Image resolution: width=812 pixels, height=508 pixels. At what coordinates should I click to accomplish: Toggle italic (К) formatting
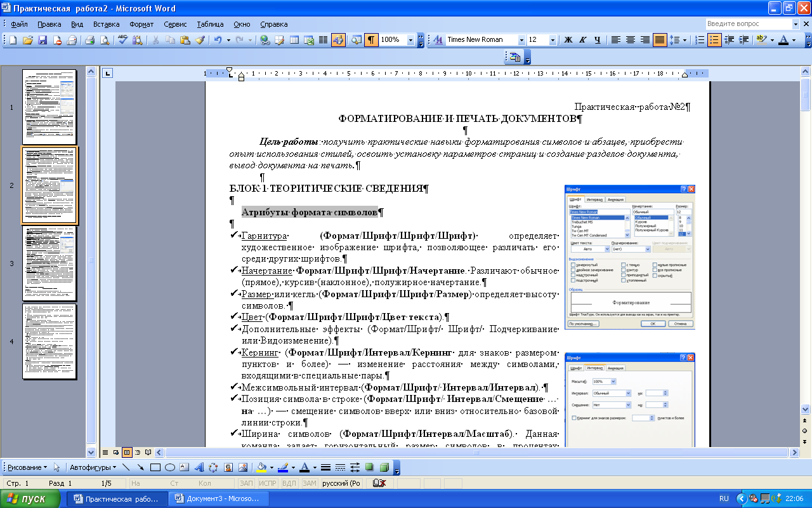pos(583,39)
